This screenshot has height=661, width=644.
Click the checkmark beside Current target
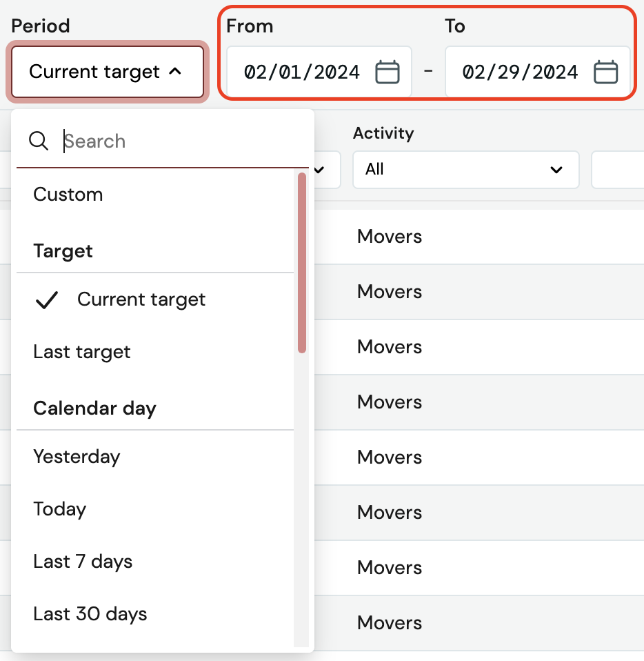47,300
